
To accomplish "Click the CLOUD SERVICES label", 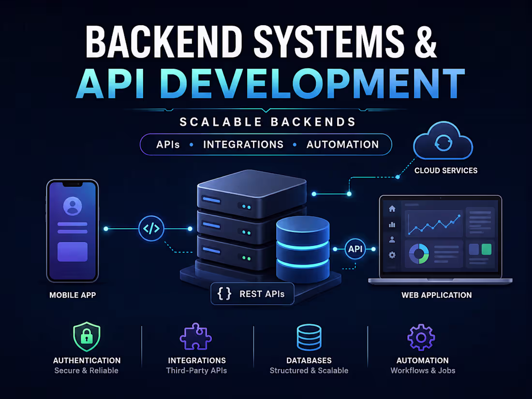I will click(446, 170).
